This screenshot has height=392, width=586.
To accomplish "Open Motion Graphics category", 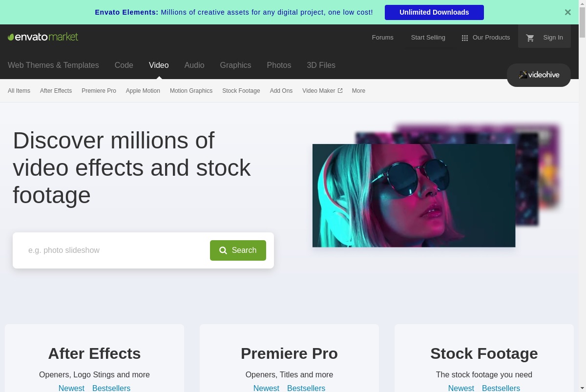I will (191, 91).
